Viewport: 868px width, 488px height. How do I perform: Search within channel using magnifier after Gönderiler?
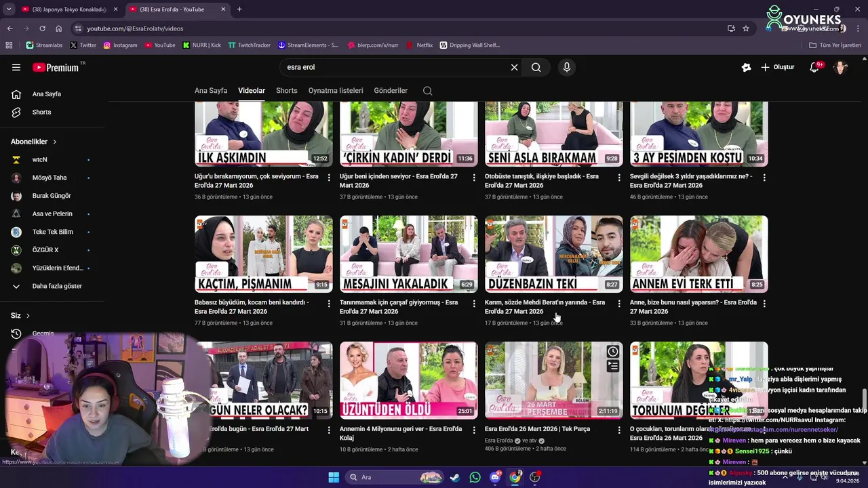pyautogui.click(x=427, y=91)
